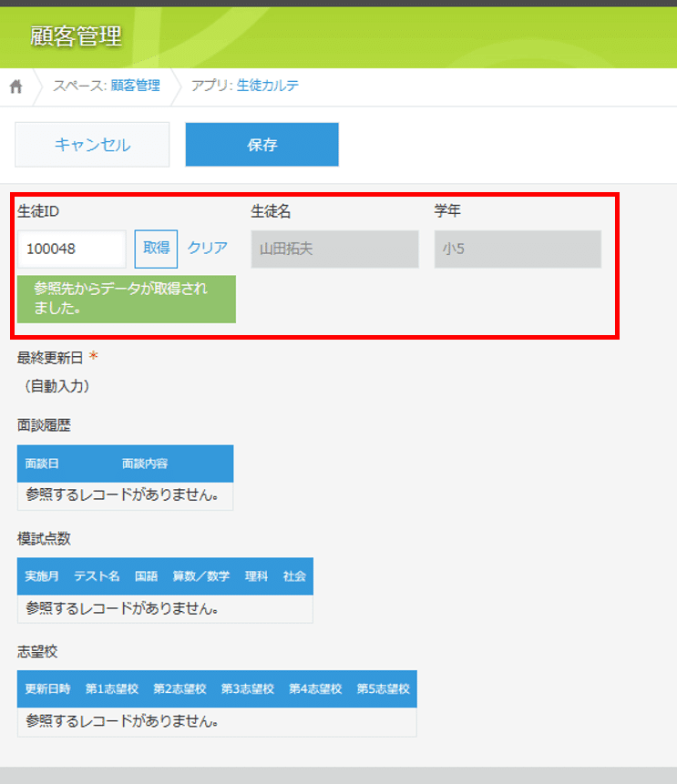Screen dimensions: 677x784
Task: Click the 国語 column header
Action: coord(146,576)
